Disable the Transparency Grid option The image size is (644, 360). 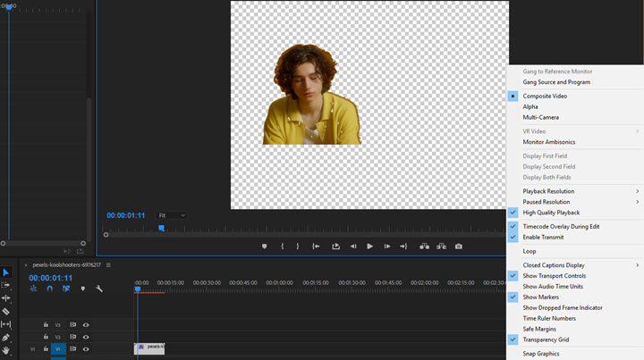coord(546,339)
